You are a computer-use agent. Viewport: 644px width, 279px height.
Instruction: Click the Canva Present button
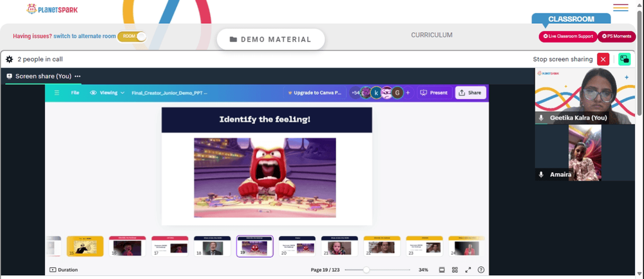point(435,93)
